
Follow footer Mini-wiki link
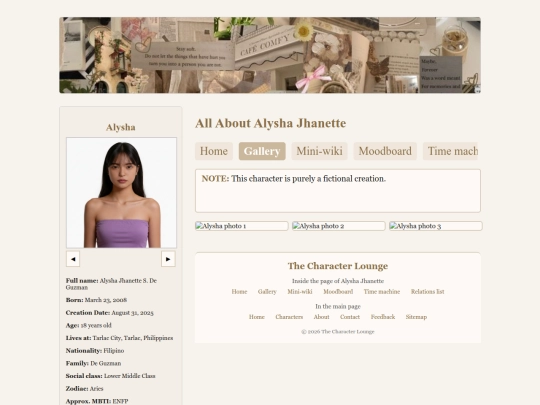tap(300, 292)
